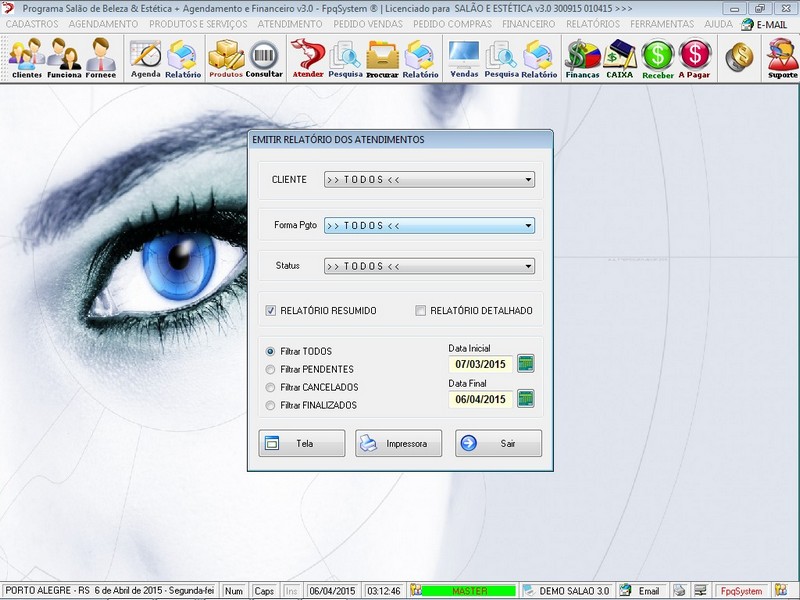Open the RELATÓRIOS menu
800x600 pixels.
[592, 24]
